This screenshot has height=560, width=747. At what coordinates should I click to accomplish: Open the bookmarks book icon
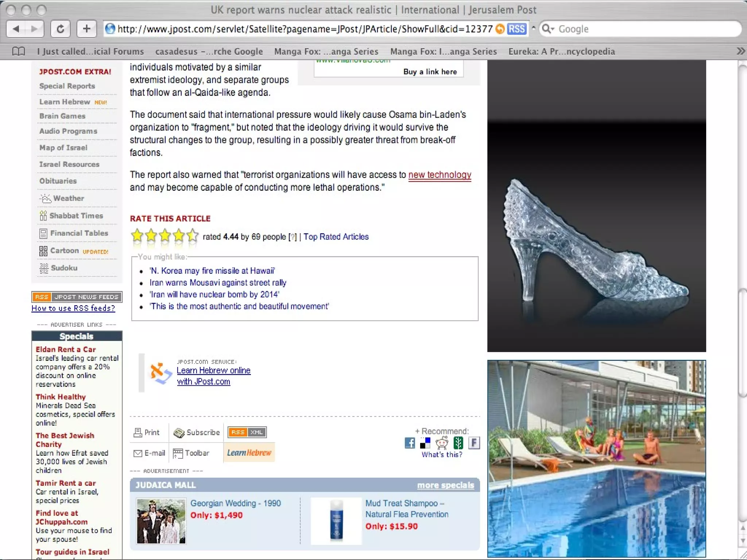point(19,51)
